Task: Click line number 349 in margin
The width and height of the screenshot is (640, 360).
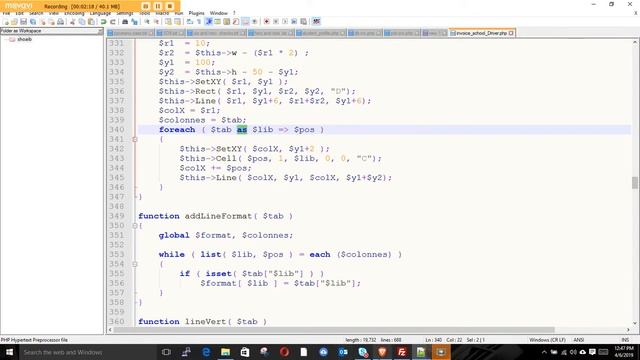Action: click(x=117, y=216)
